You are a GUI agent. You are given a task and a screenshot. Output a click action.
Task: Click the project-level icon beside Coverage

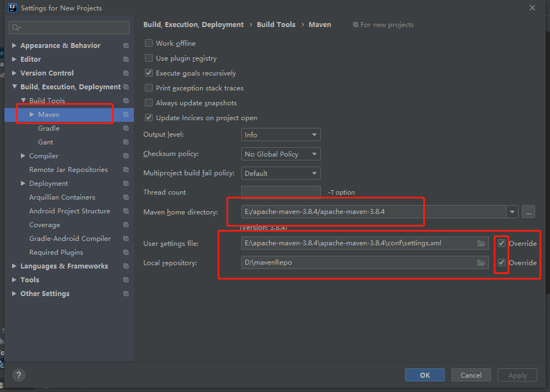coord(126,224)
